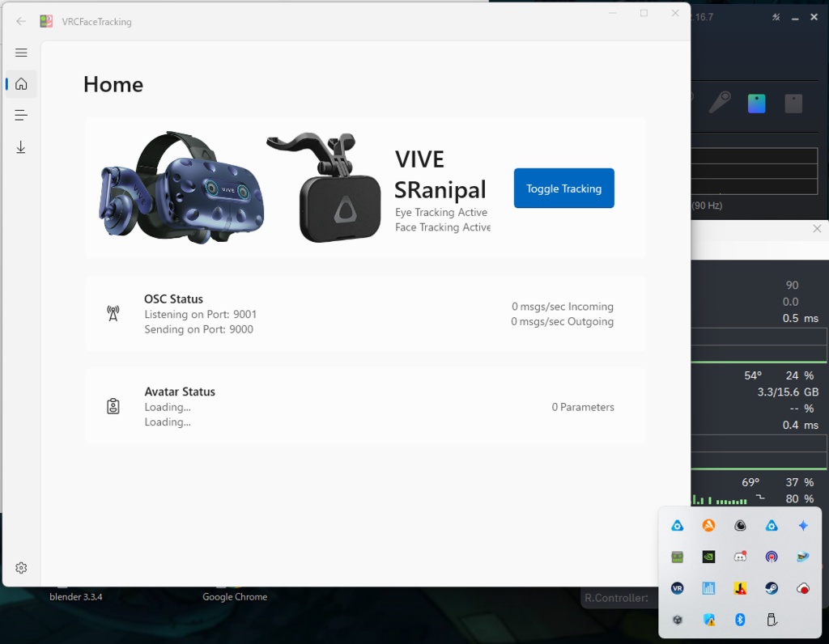Open Steam from the system tray
The height and width of the screenshot is (644, 829).
point(772,588)
